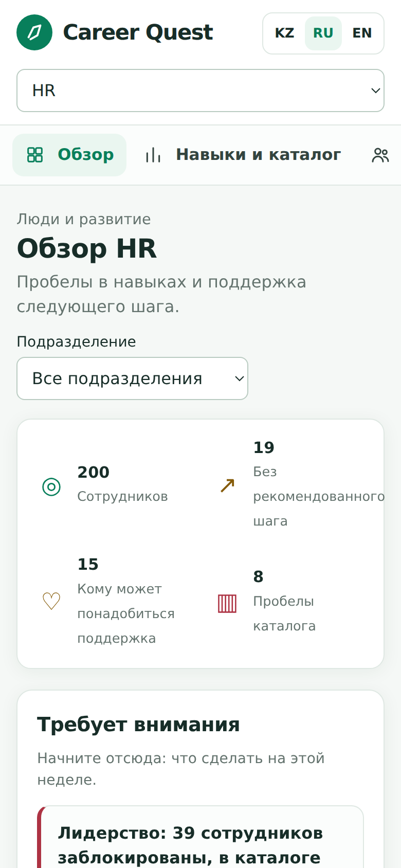Click the grid icon in Обзор tab
The image size is (401, 868).
pos(35,155)
